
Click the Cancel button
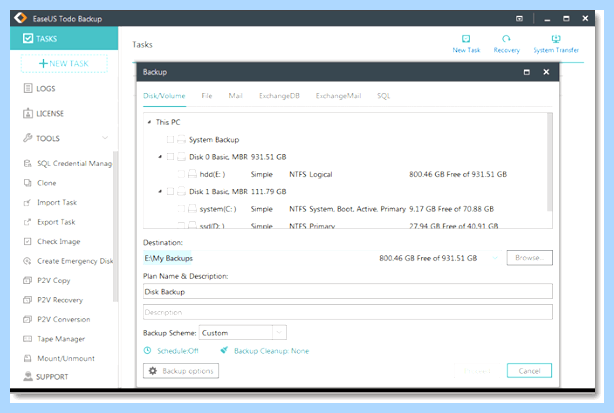(529, 371)
